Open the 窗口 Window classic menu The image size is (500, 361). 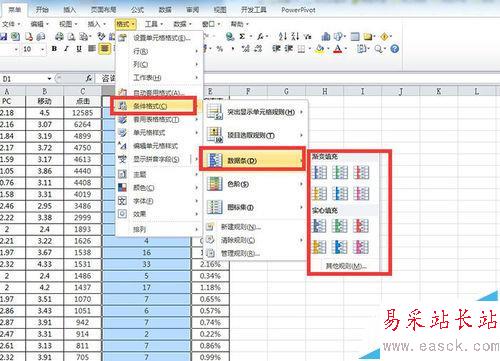pos(211,24)
